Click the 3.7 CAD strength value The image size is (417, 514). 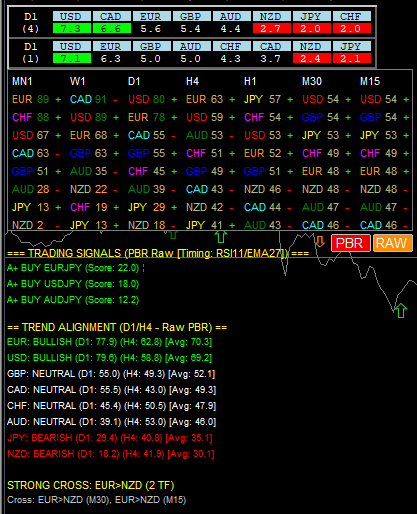click(270, 59)
